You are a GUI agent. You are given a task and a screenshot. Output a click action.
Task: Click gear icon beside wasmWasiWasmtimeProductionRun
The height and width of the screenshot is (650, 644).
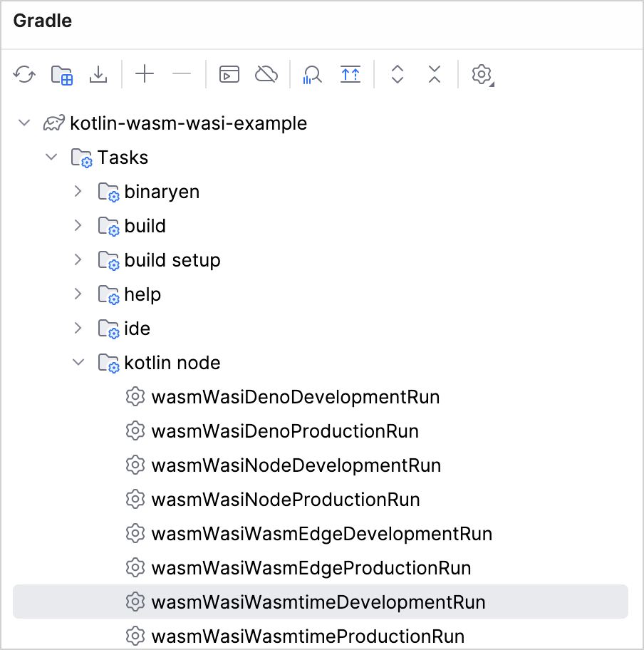135,636
